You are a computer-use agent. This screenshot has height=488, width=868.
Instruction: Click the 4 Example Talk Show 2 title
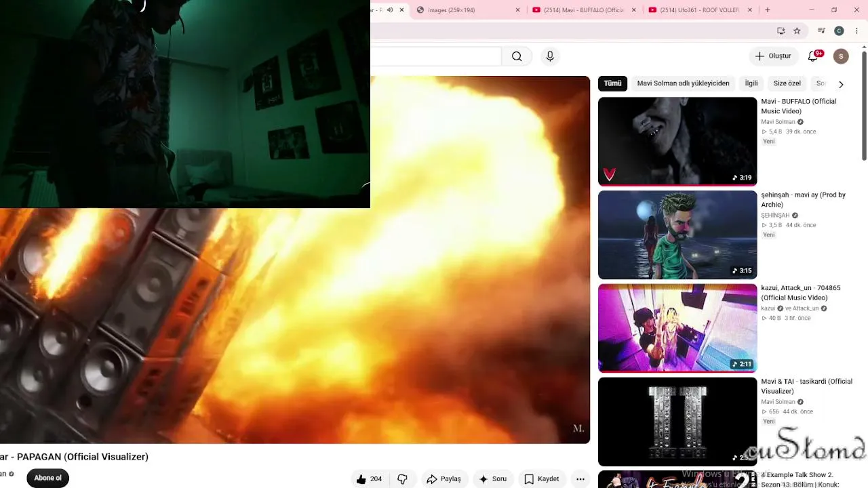click(800, 480)
